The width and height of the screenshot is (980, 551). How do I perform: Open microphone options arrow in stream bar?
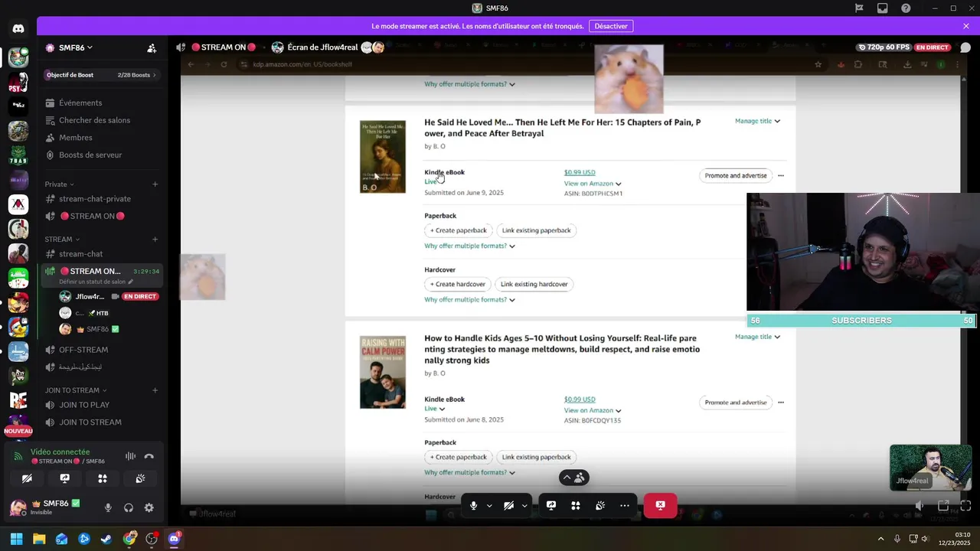489,506
